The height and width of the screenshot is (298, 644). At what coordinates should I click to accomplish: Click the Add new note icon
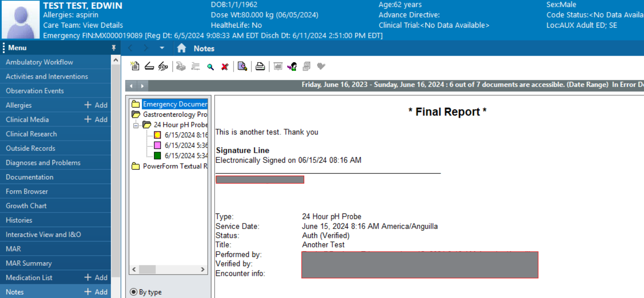point(135,66)
